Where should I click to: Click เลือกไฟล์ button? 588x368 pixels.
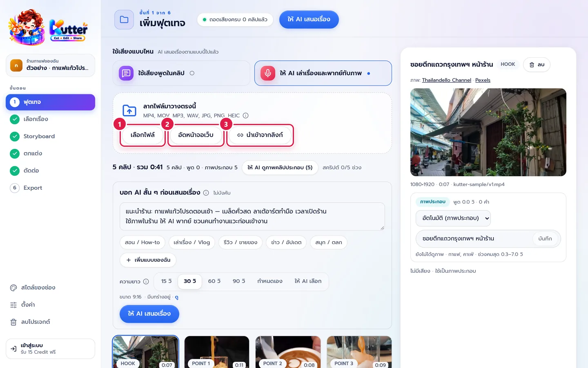tap(143, 135)
